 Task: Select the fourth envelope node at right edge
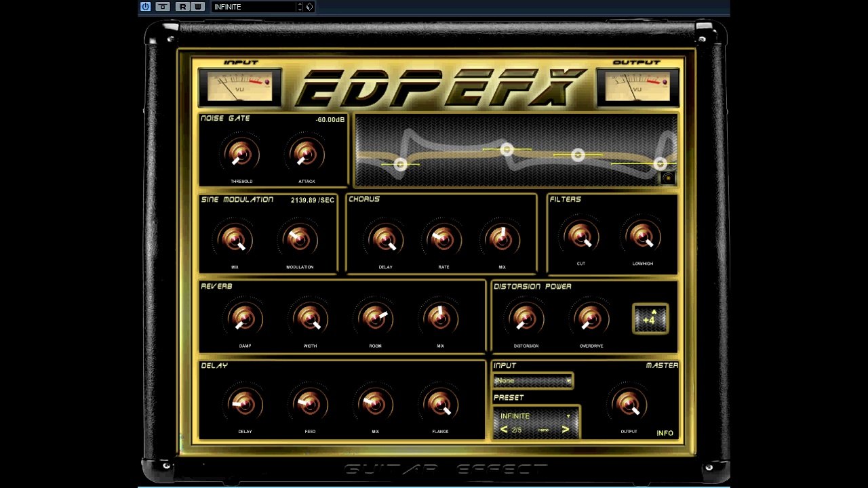(660, 163)
